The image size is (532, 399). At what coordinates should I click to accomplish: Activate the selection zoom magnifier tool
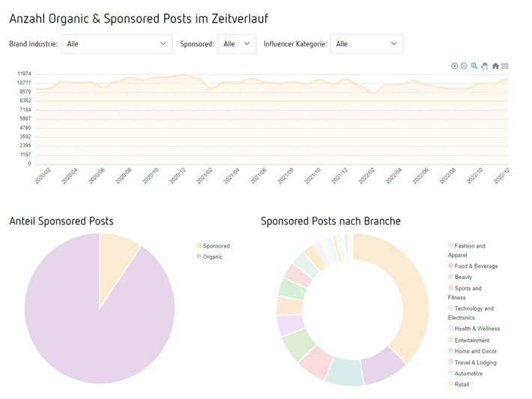[x=474, y=66]
